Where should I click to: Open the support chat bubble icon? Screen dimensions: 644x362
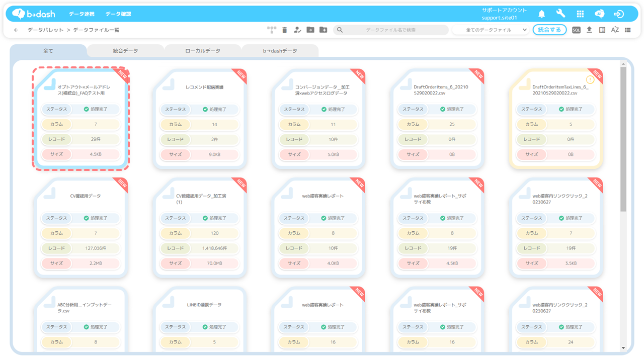coord(600,14)
